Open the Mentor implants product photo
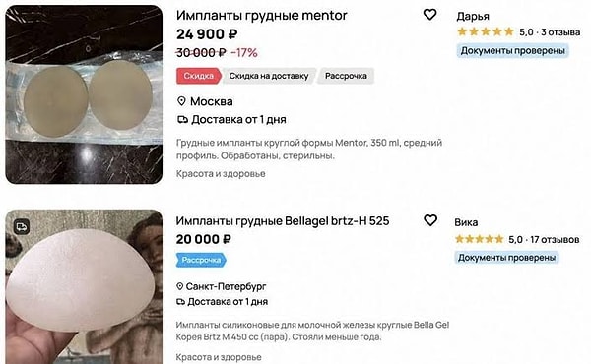Screen dimensions: 591x364 pos(84,94)
